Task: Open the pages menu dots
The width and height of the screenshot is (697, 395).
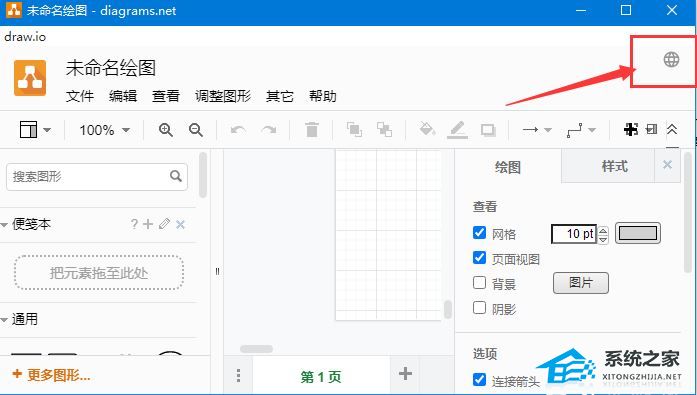Action: (x=239, y=375)
